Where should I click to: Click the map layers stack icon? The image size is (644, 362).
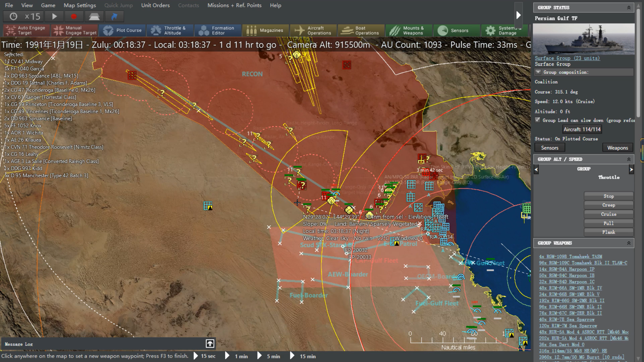tap(94, 16)
